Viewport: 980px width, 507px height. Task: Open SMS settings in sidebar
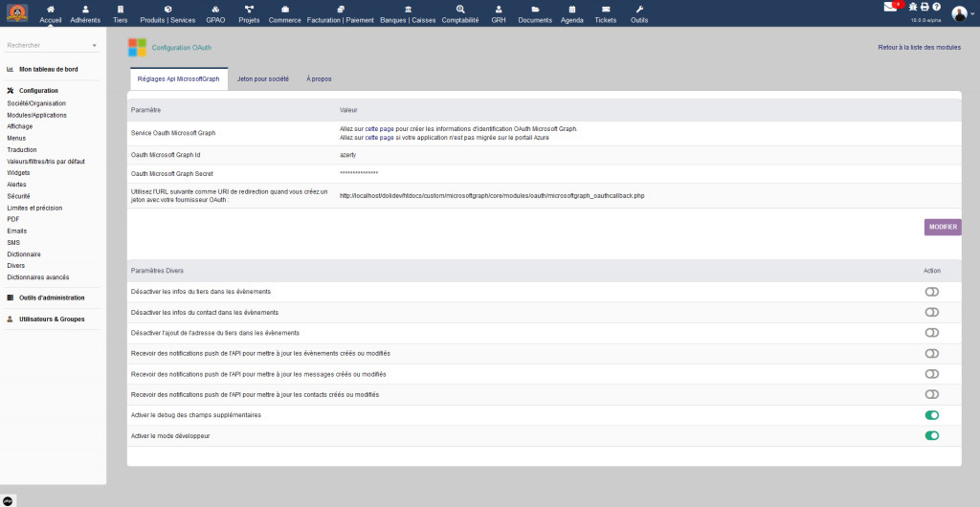[13, 242]
